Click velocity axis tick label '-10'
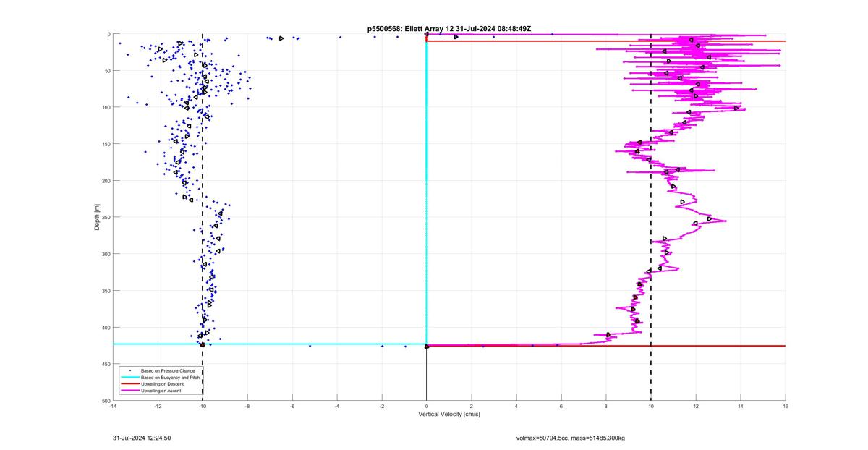The height and width of the screenshot is (450, 868). (203, 407)
